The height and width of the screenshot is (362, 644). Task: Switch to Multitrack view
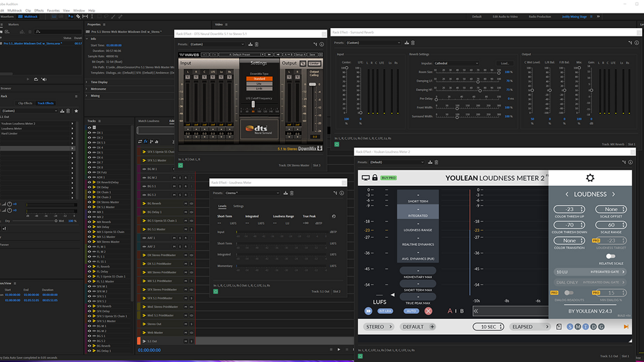[28, 17]
